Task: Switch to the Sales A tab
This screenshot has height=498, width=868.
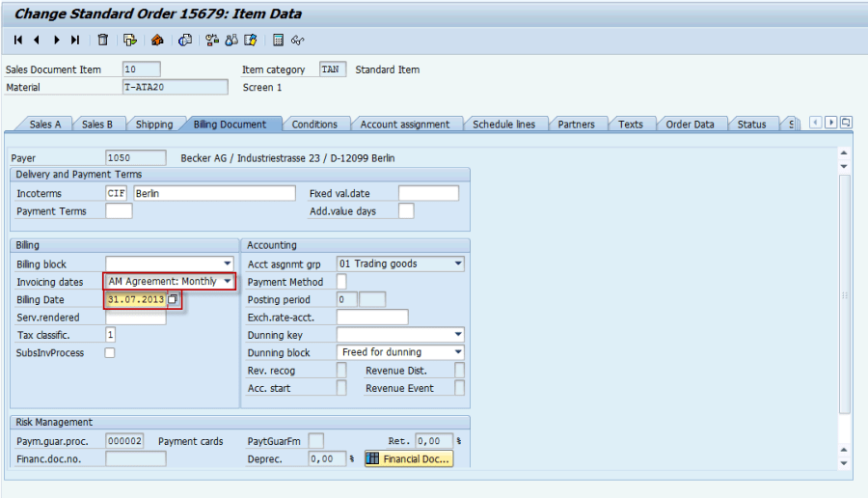Action: coord(44,124)
